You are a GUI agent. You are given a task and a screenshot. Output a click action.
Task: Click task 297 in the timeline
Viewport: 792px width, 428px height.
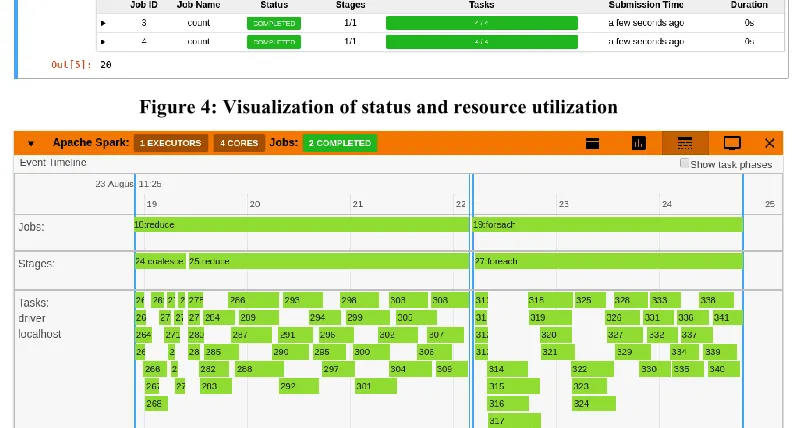point(338,369)
